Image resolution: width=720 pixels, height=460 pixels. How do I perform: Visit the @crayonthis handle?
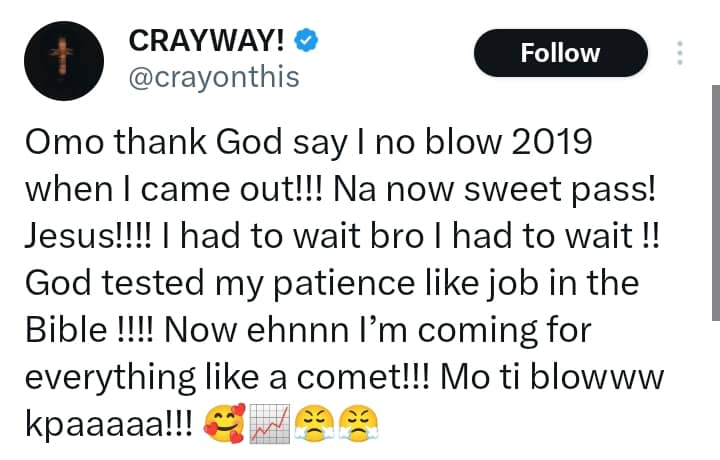click(214, 77)
